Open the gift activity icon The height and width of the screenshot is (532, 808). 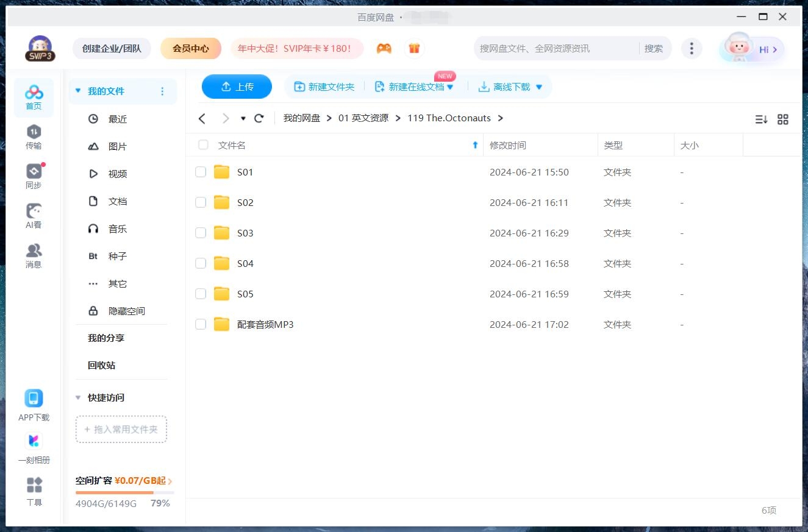(x=414, y=48)
